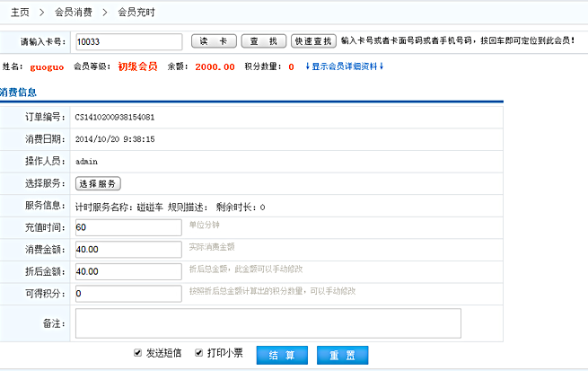Viewport: 588px width, 371px height.
Task: Click the 查找 button
Action: [263, 41]
